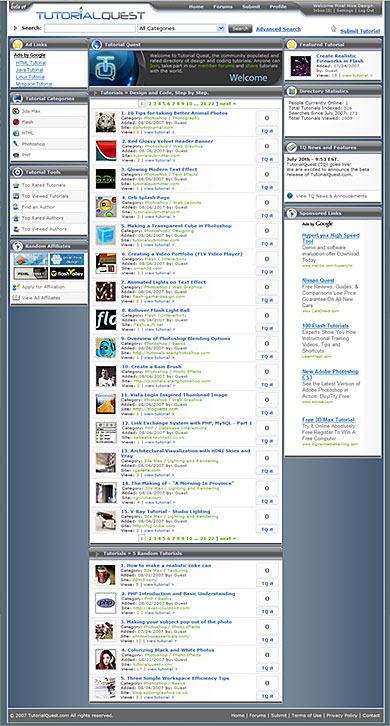Click the Top Rated Tutorials star icon
The height and width of the screenshot is (726, 390).
pos(16,185)
